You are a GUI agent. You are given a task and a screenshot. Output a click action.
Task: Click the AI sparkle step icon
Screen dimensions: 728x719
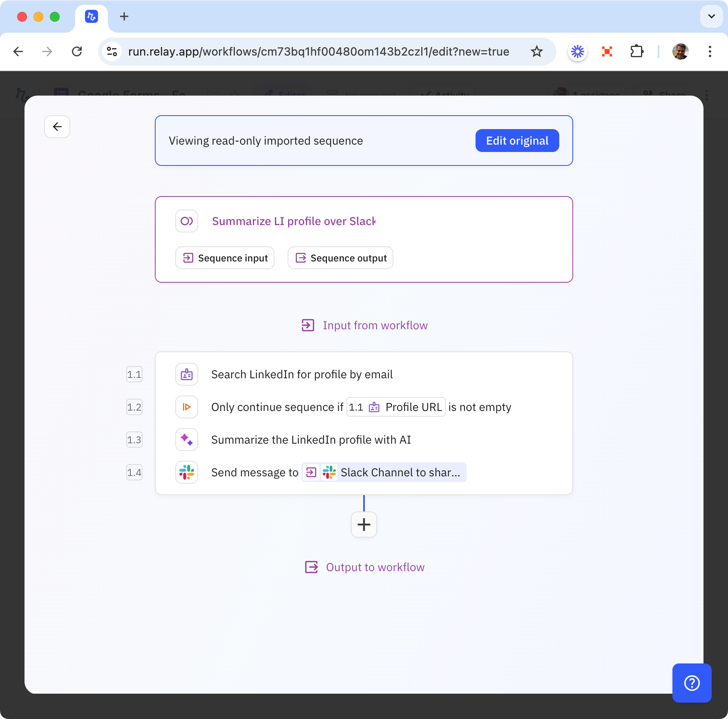point(187,440)
